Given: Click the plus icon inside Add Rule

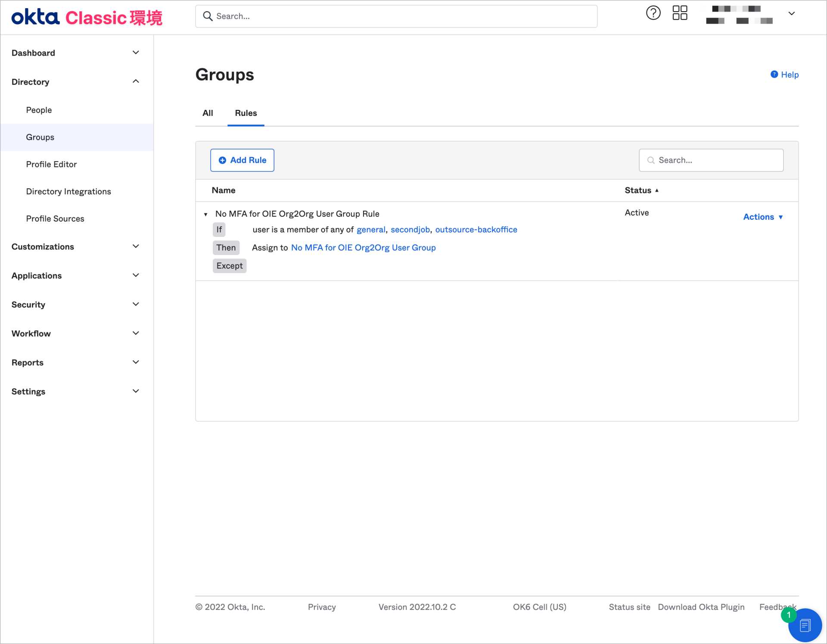Looking at the screenshot, I should coord(222,160).
